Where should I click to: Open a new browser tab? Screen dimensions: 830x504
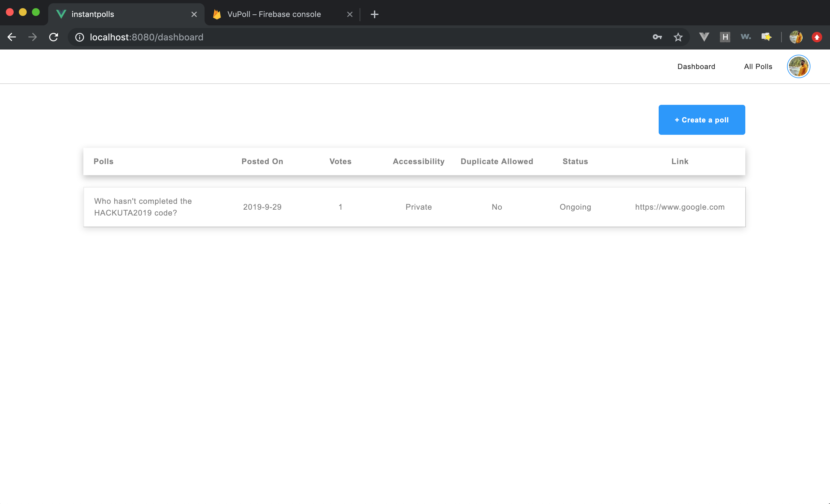click(x=374, y=14)
